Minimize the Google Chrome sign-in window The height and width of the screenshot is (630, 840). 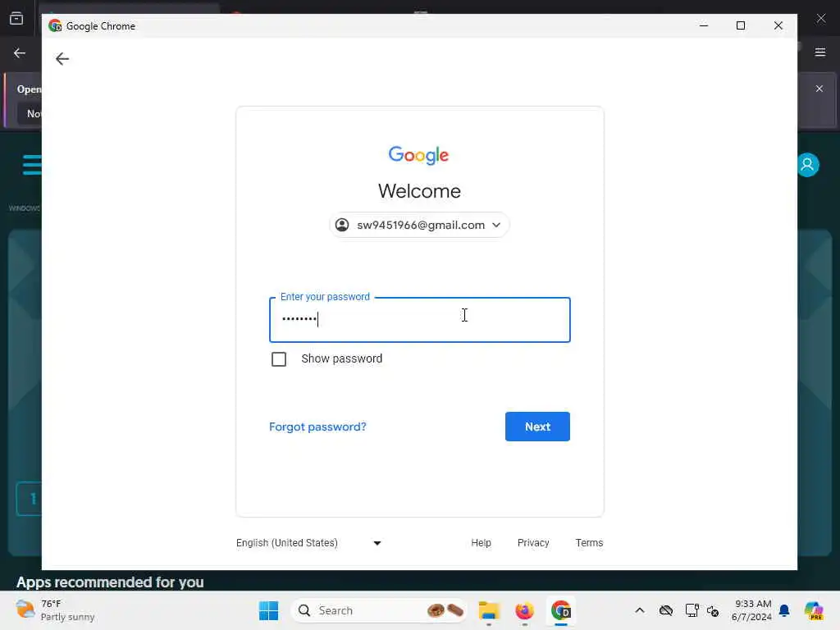point(704,25)
